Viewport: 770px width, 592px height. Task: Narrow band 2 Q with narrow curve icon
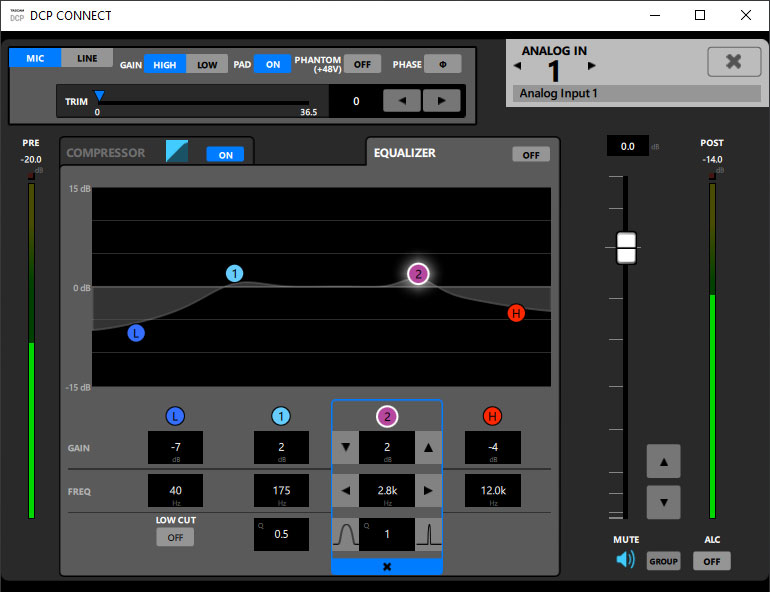pos(428,534)
